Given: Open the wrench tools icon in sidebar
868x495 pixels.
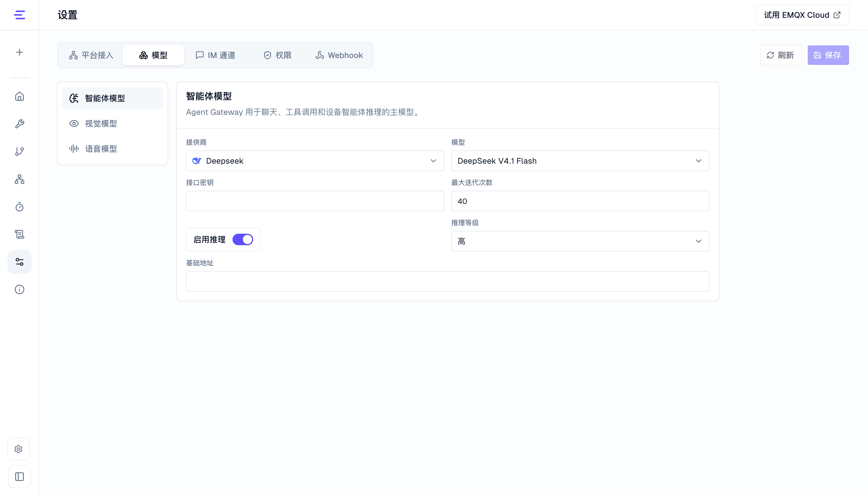Looking at the screenshot, I should point(19,124).
